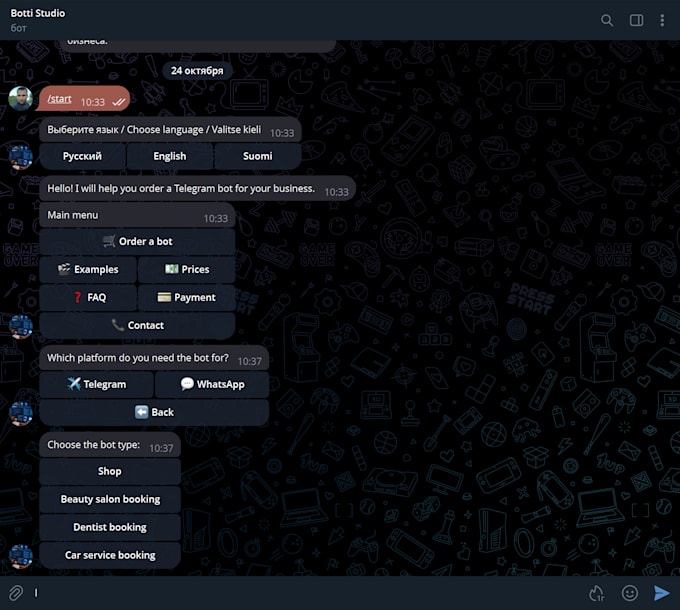Go Back from platform selection
The width and height of the screenshot is (680, 610).
coord(154,412)
